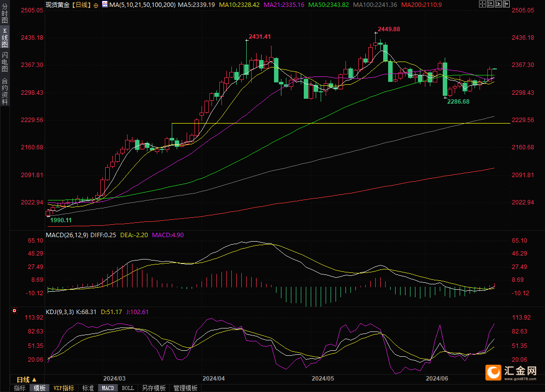Click the yellow horizontal support line
Viewport: 545px width, 392px height.
tap(341, 124)
